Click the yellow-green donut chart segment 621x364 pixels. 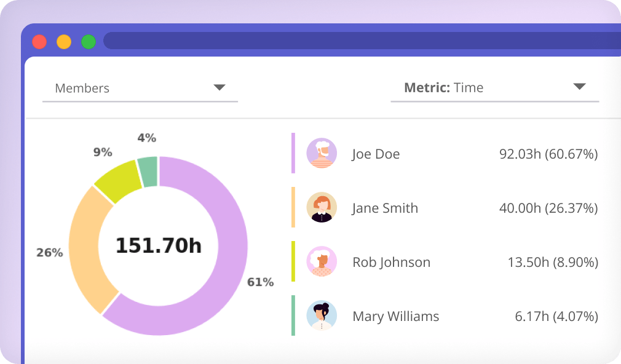(x=119, y=181)
